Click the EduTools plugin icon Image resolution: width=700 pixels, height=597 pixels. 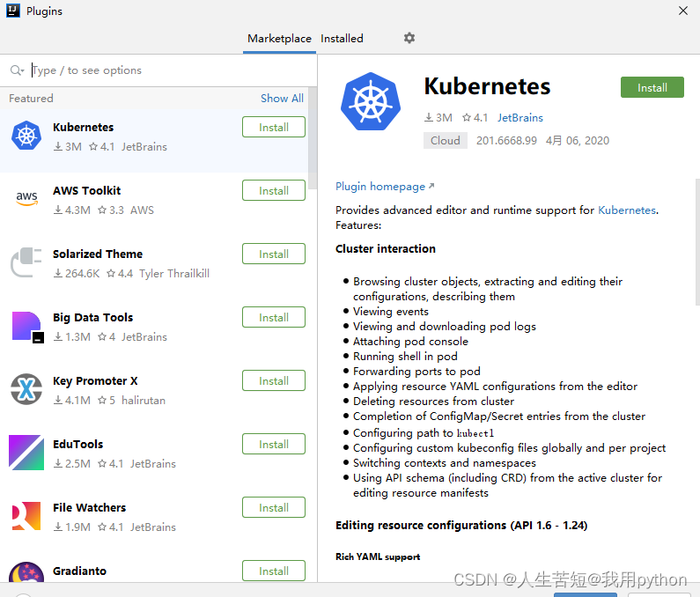(x=26, y=453)
